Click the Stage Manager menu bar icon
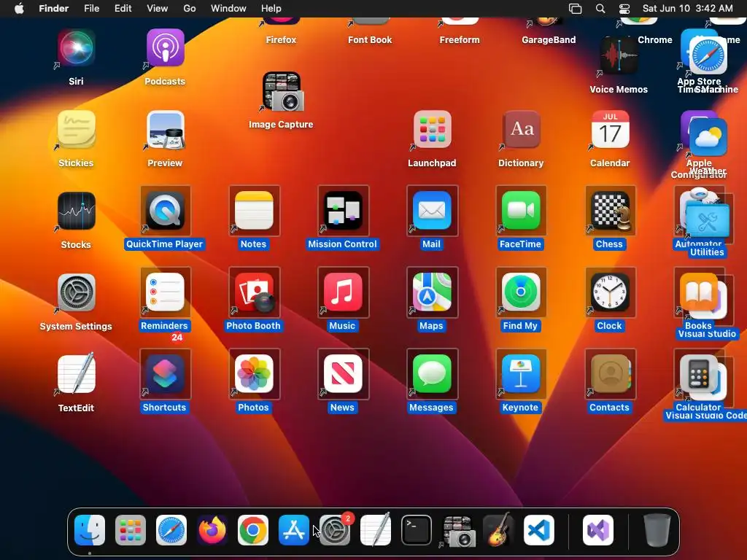This screenshot has width=747, height=560. (x=576, y=9)
